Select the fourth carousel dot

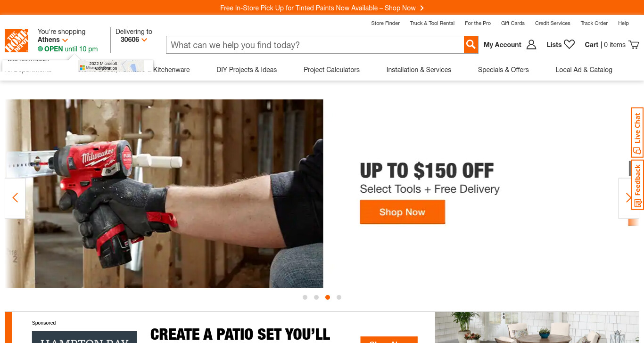339,297
